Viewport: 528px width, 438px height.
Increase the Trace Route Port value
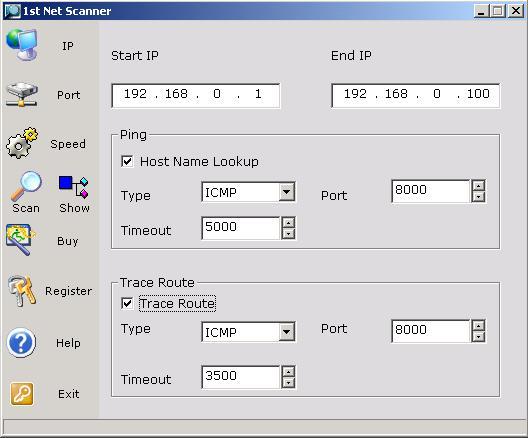[x=478, y=326]
